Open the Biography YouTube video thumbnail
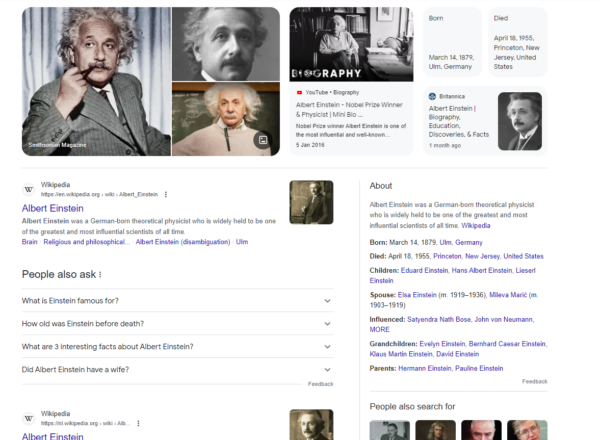600x440 pixels. [x=350, y=44]
